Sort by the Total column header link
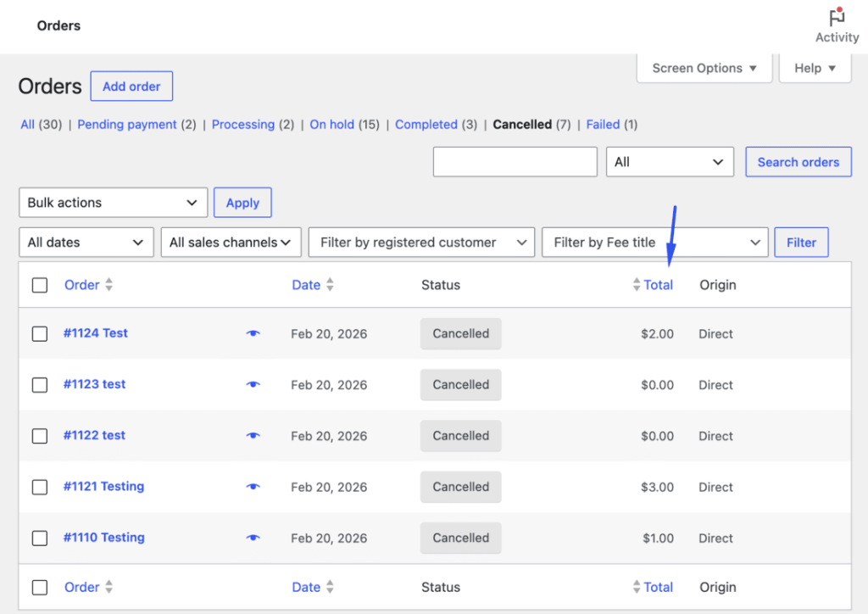The width and height of the screenshot is (868, 614). (x=658, y=285)
